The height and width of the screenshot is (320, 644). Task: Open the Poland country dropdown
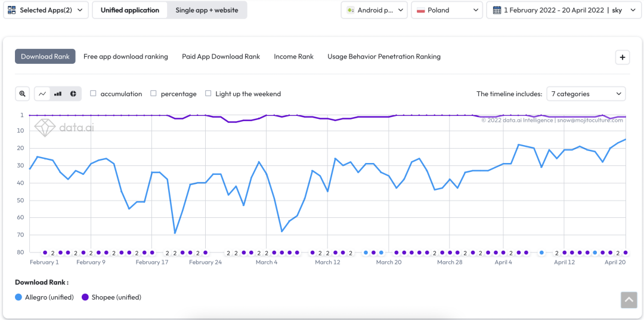tap(447, 10)
